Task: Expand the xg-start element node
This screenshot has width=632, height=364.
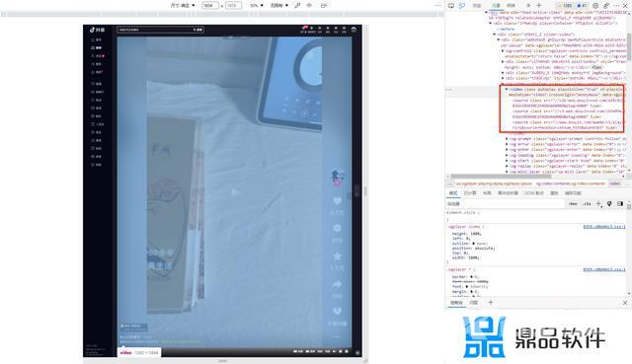Action: (507, 161)
